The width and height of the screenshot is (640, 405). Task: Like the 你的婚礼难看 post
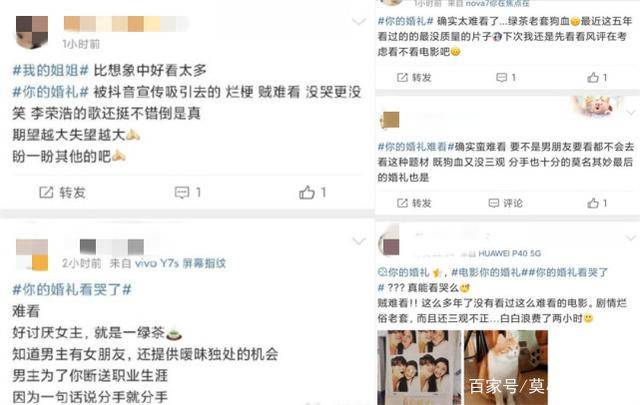pos(597,203)
